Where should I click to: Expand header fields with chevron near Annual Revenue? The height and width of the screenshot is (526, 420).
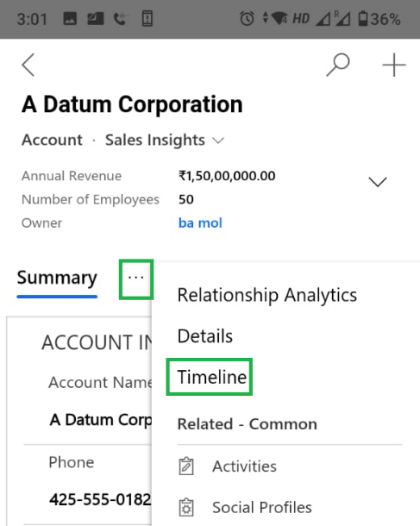378,182
